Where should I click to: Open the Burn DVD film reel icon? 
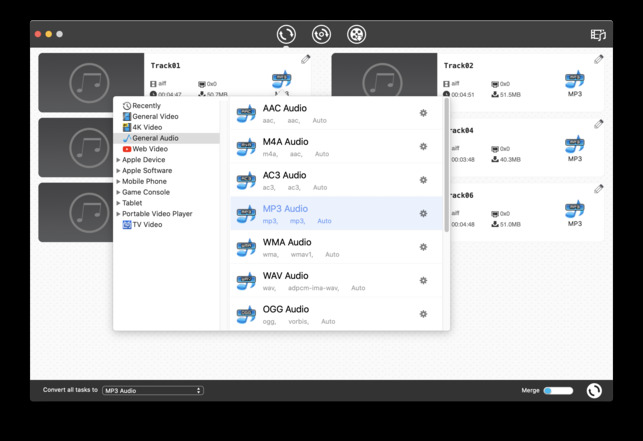click(356, 34)
